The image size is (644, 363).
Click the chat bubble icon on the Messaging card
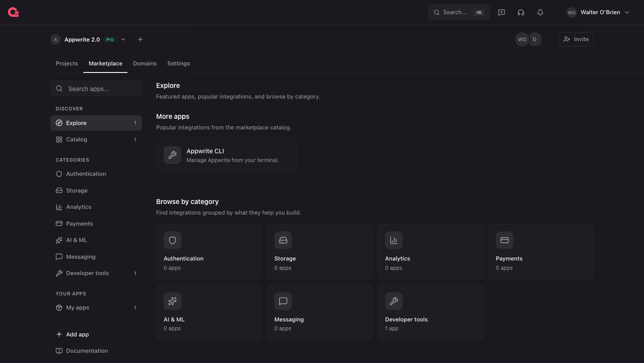pos(283,301)
